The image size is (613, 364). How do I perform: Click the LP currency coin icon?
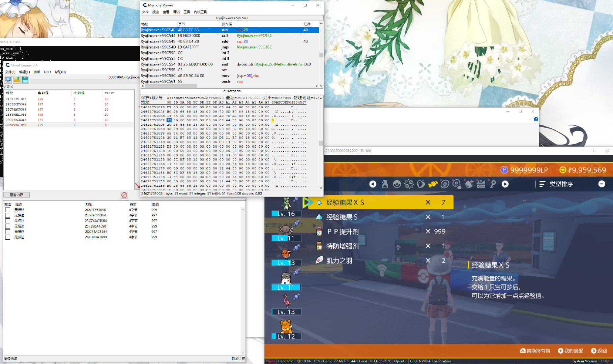click(x=504, y=170)
